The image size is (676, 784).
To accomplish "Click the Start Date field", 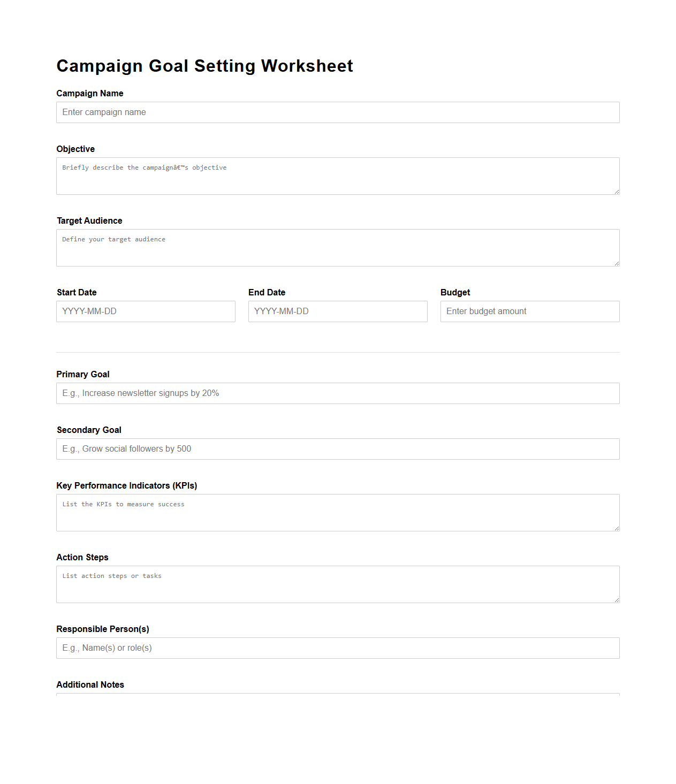I will pos(146,311).
